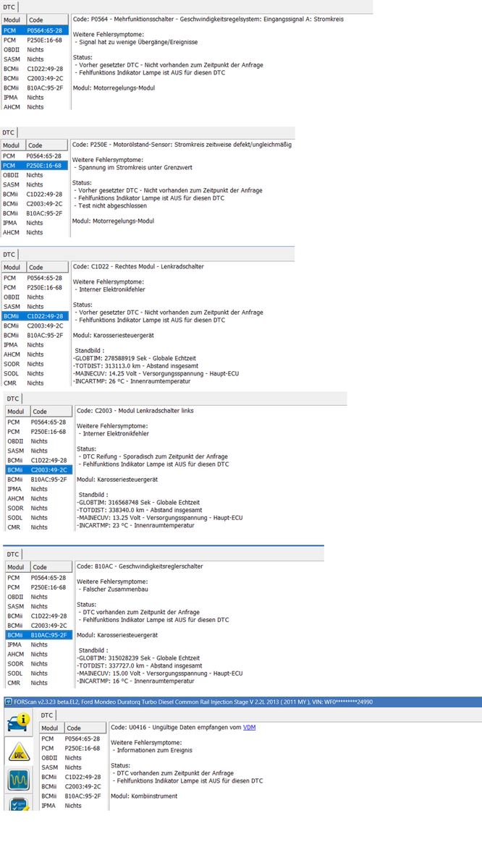Sort by Code column in FORScan-titled window
The width and height of the screenshot is (482, 868).
[83, 728]
